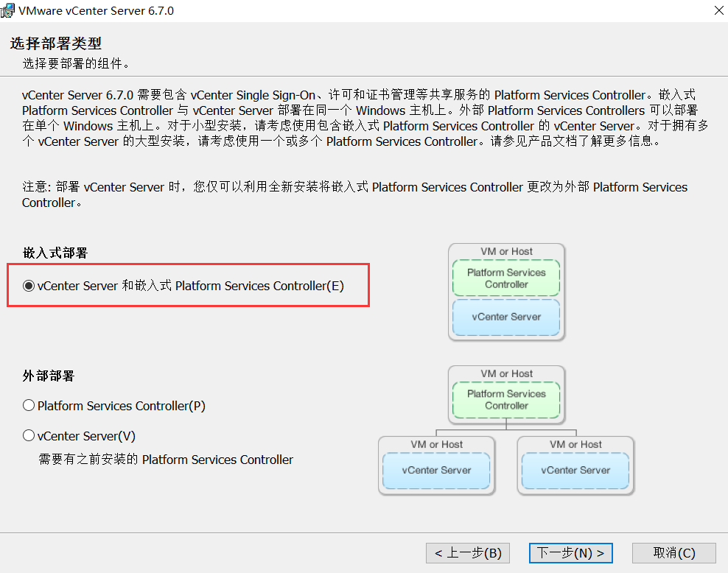Click the VMware installer icon in the title bar
Screen dimensions: 728x573
(x=7, y=10)
